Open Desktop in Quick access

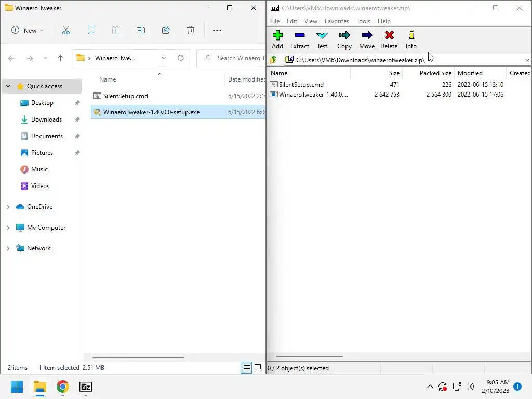point(42,103)
